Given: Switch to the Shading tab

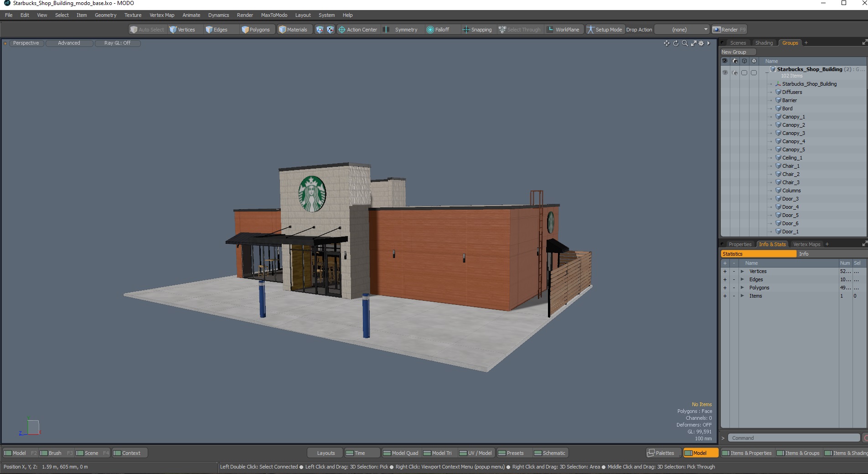Looking at the screenshot, I should tap(764, 43).
